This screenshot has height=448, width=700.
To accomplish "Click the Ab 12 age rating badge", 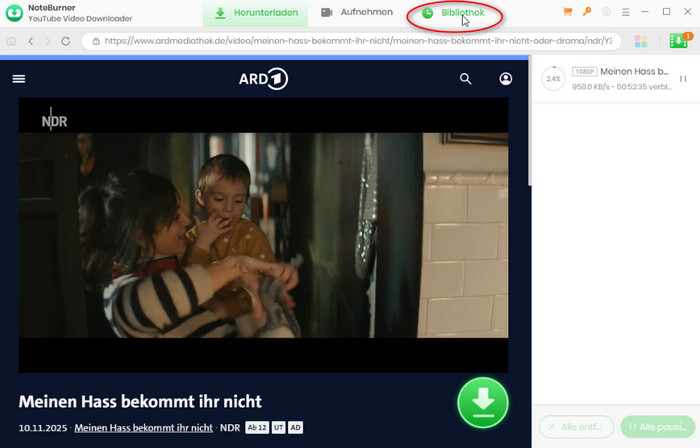I will pos(257,427).
